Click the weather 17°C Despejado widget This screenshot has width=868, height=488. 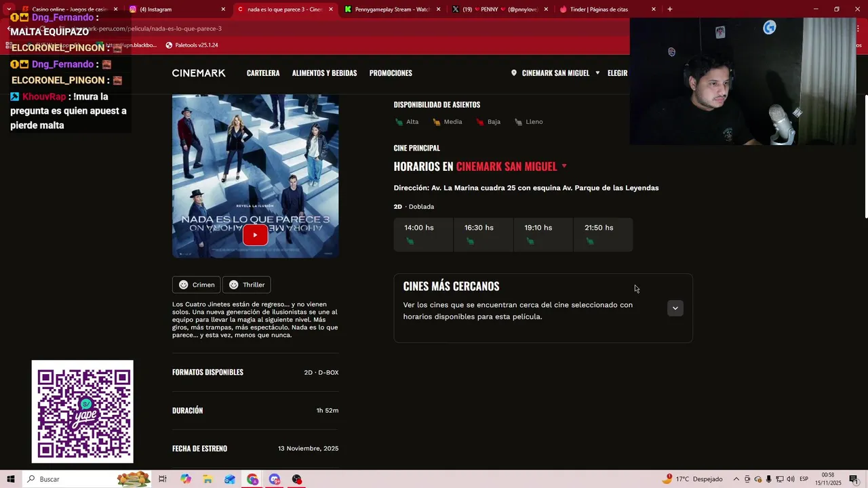(x=693, y=479)
